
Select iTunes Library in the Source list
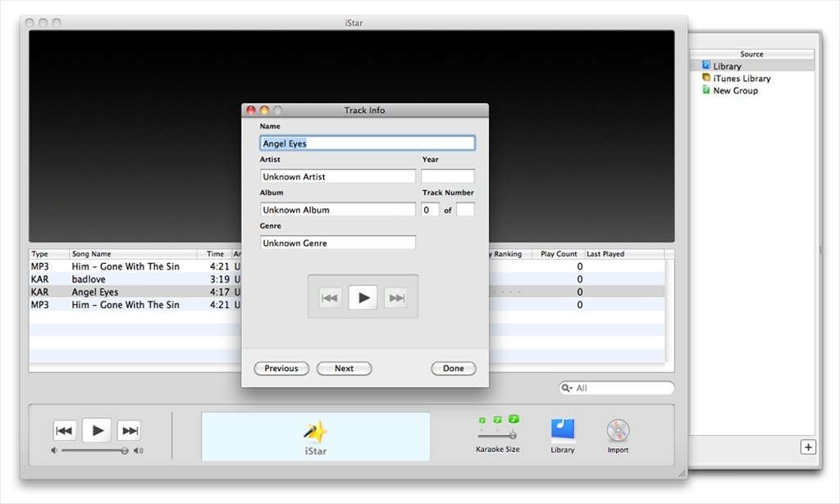[751, 78]
